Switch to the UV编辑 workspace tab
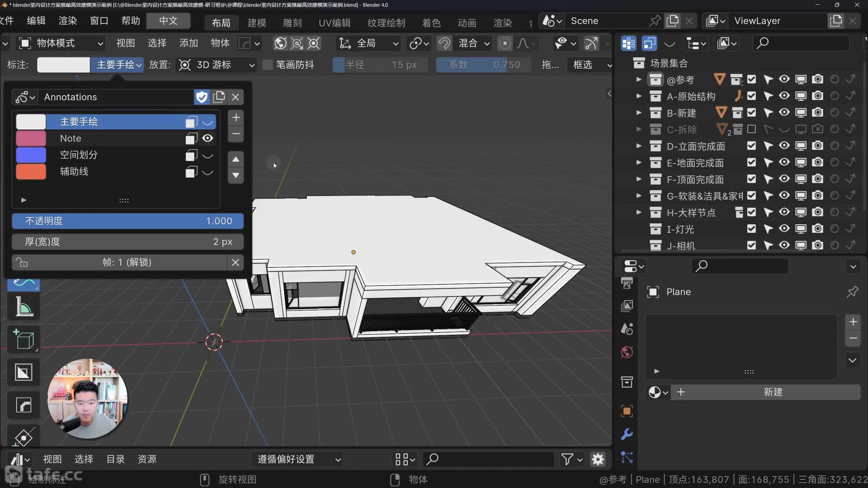This screenshot has height=488, width=868. pos(334,23)
